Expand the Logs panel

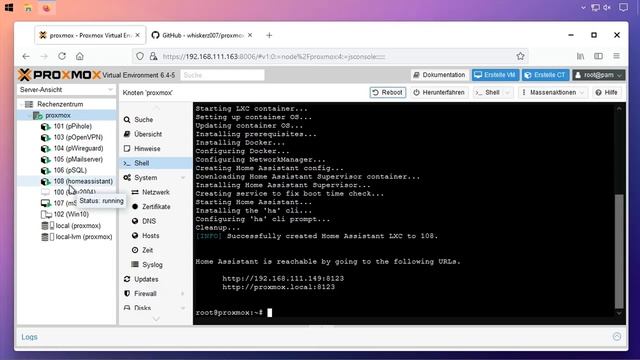coord(29,337)
